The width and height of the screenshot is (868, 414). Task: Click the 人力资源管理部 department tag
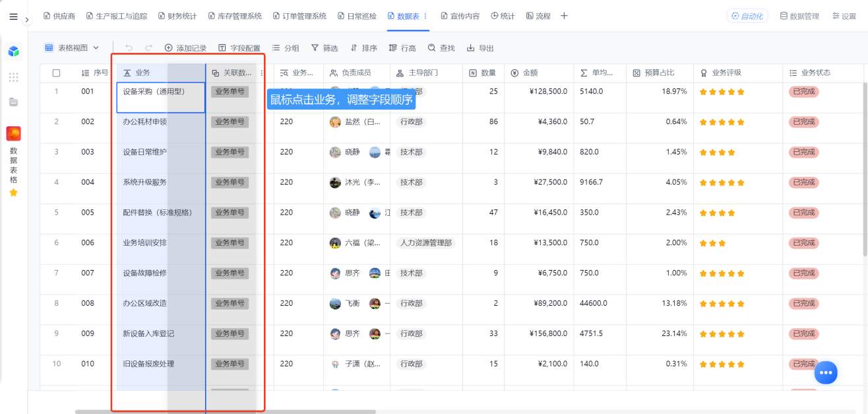426,243
